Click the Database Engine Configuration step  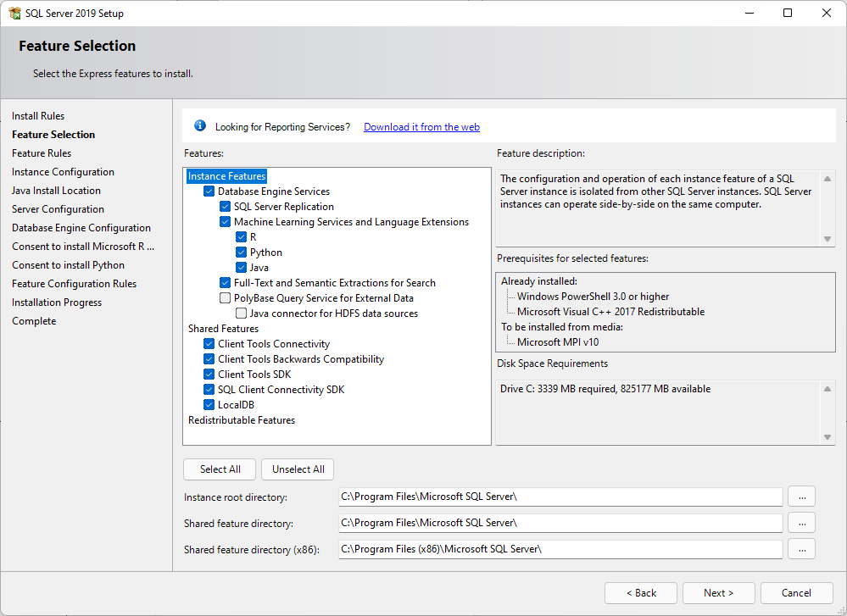(81, 228)
